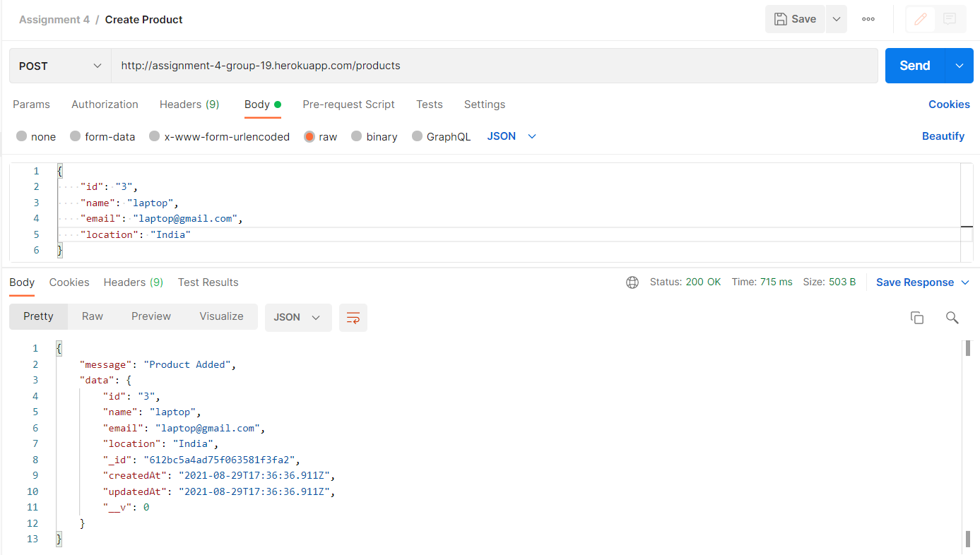
Task: Beautify the JSON request body
Action: tap(943, 136)
